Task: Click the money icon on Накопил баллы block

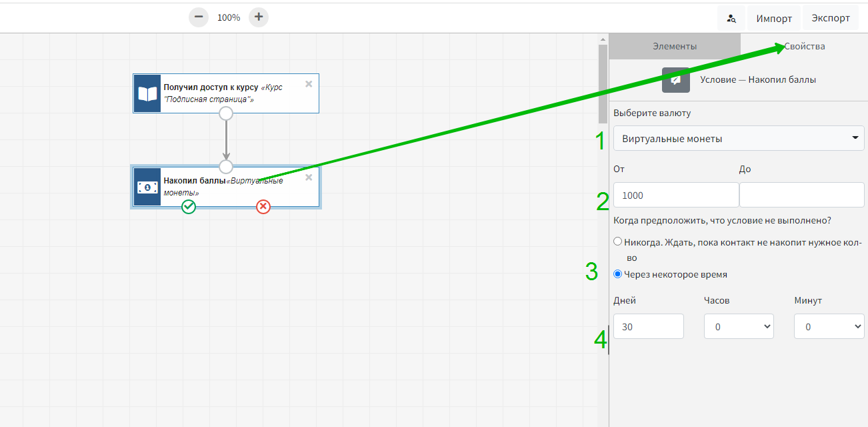Action: [x=147, y=187]
